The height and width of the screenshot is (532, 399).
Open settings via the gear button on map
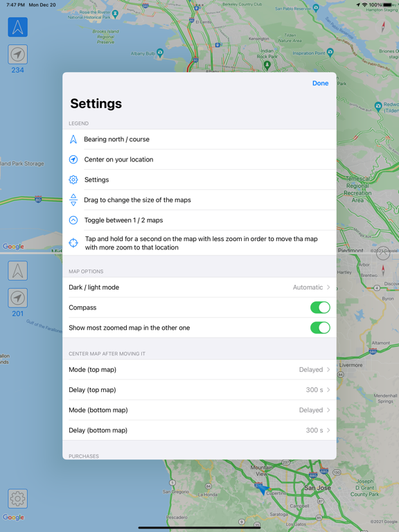tap(17, 499)
